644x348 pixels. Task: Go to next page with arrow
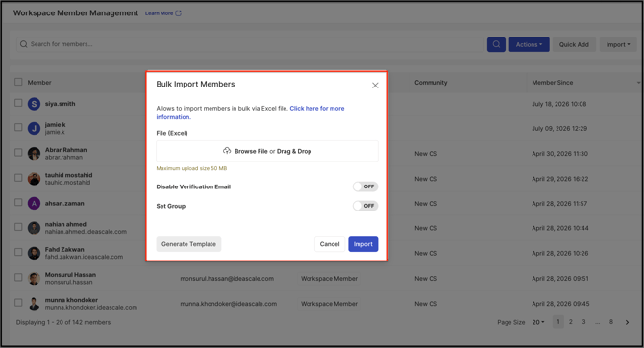click(627, 323)
